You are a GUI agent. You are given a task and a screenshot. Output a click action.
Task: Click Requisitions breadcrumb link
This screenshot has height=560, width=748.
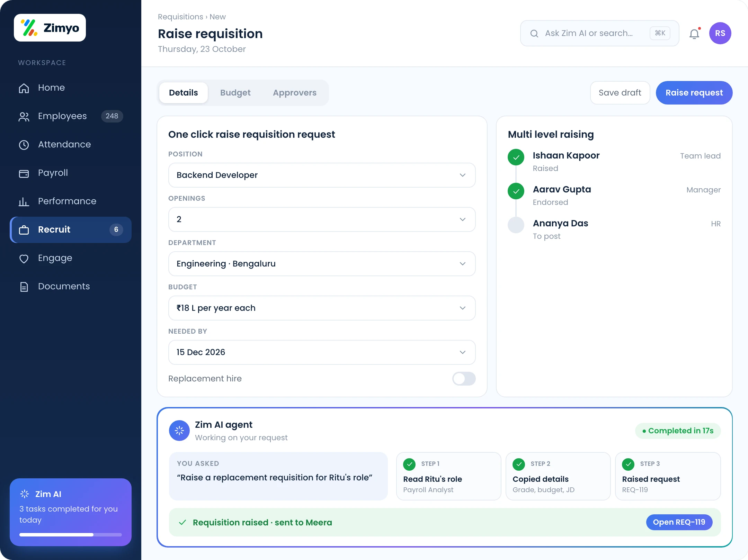coord(180,17)
